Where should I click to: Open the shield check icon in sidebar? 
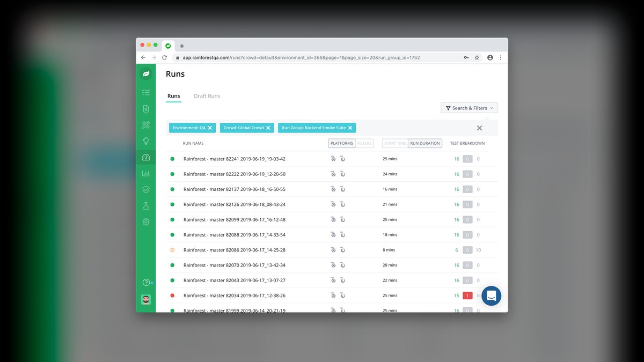tap(145, 189)
